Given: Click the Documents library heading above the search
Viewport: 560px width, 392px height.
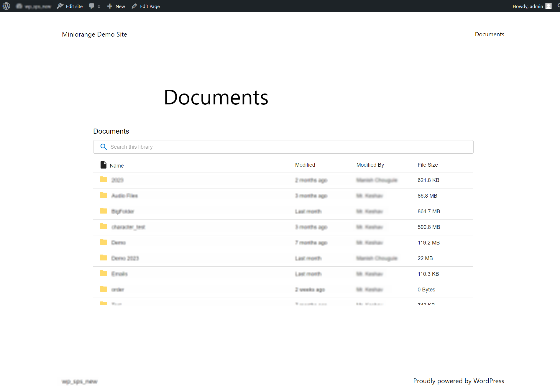Looking at the screenshot, I should (x=111, y=131).
